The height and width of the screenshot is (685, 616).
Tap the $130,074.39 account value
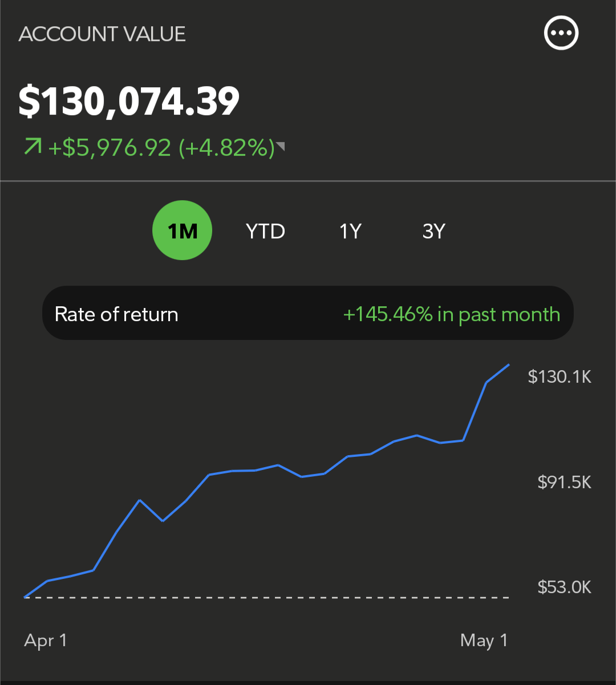tap(129, 102)
